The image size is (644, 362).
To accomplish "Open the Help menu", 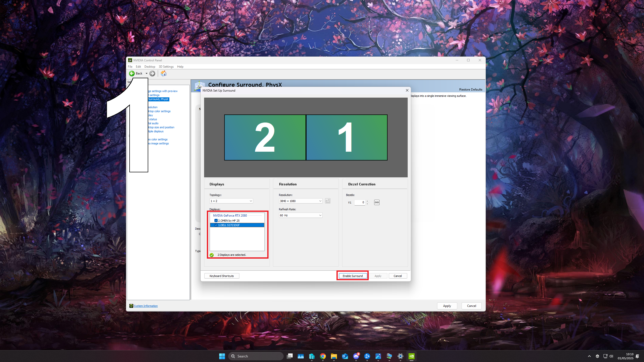I will point(180,67).
